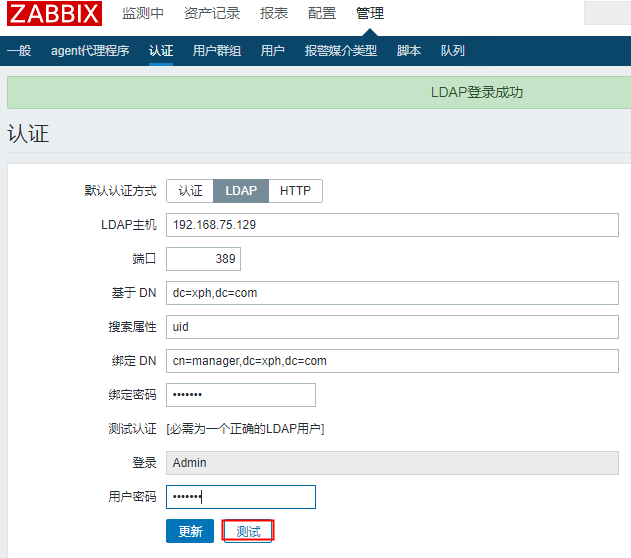Click the 用户密码 password field

241,497
